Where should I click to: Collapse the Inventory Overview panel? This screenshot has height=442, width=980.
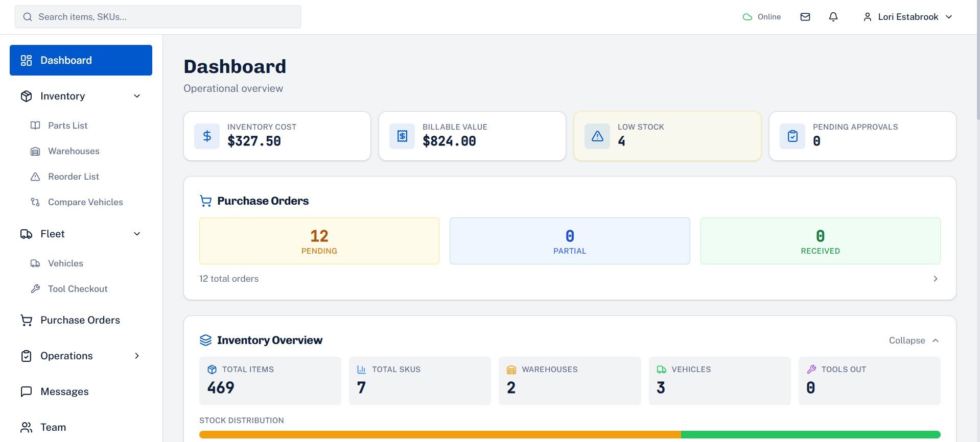pos(914,340)
